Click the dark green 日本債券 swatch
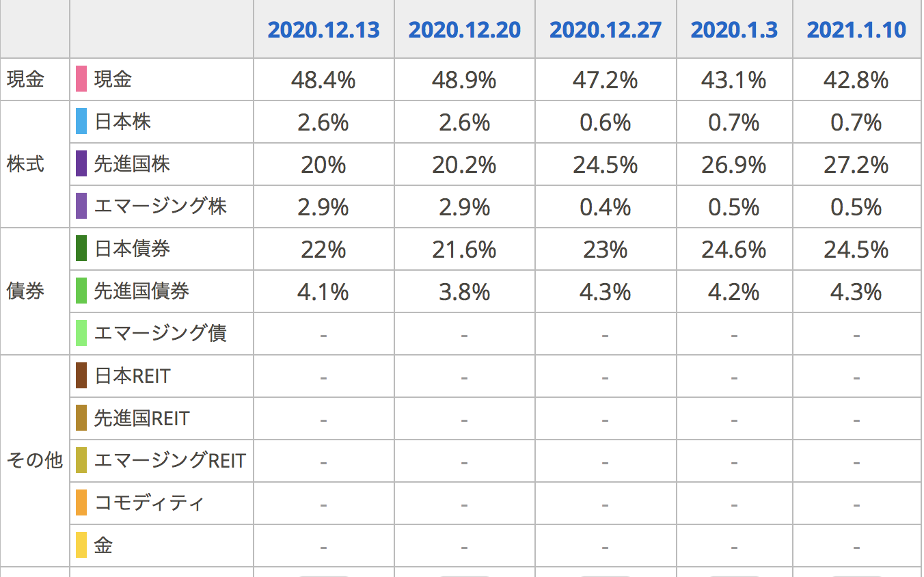 (x=81, y=249)
